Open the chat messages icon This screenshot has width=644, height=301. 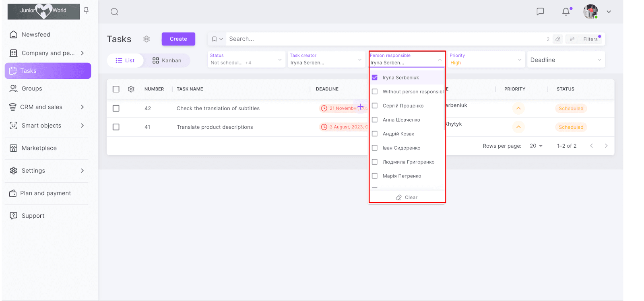tap(540, 12)
